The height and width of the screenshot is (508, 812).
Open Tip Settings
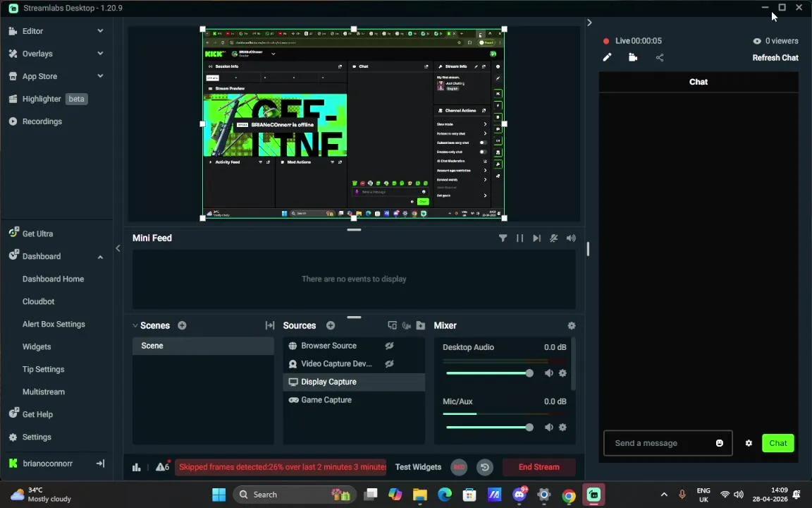pos(43,369)
